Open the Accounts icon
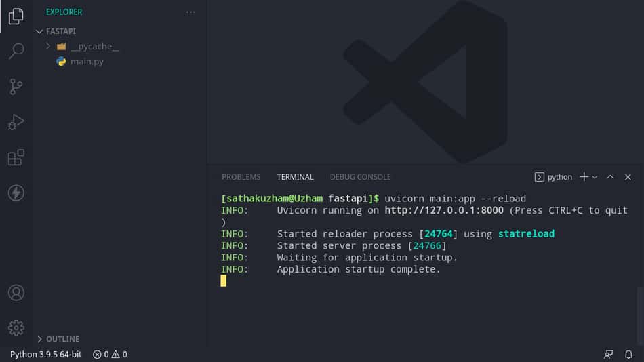The width and height of the screenshot is (644, 362). (x=16, y=293)
